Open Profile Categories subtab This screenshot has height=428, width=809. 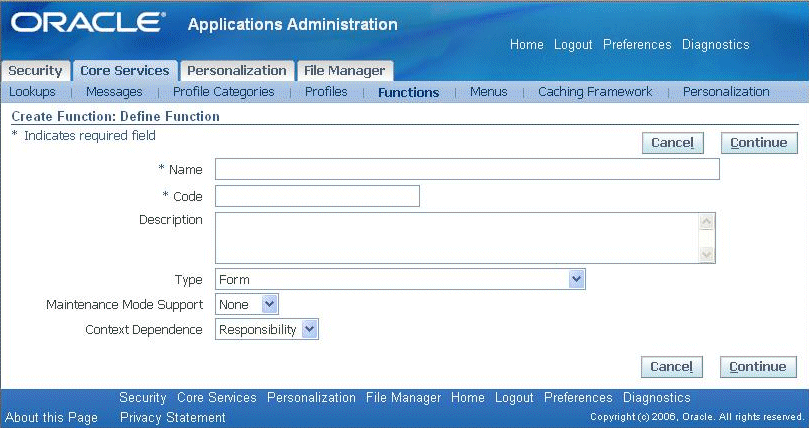pos(223,92)
